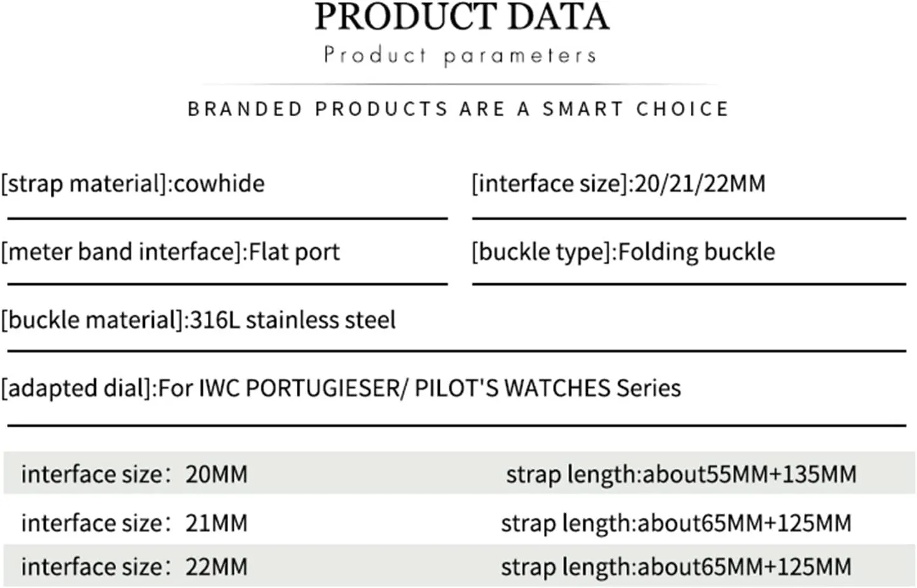Click the divider line under buckle type
This screenshot has height=588, width=917.
[689, 284]
